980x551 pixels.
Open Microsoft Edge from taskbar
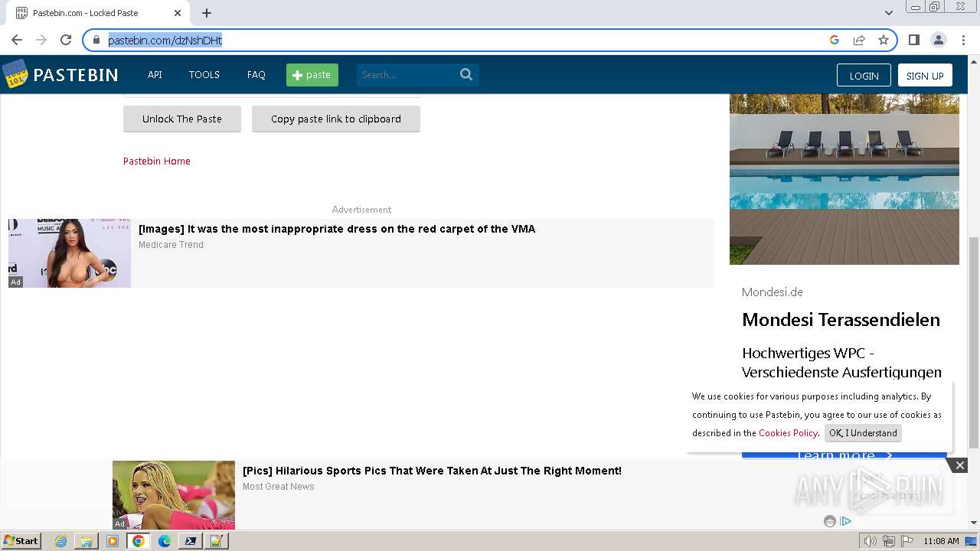165,541
